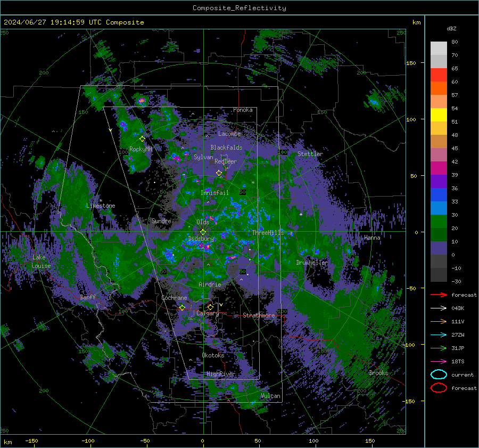This screenshot has height=448, width=479.
Task: Click the Brooks city label
Action: click(378, 373)
